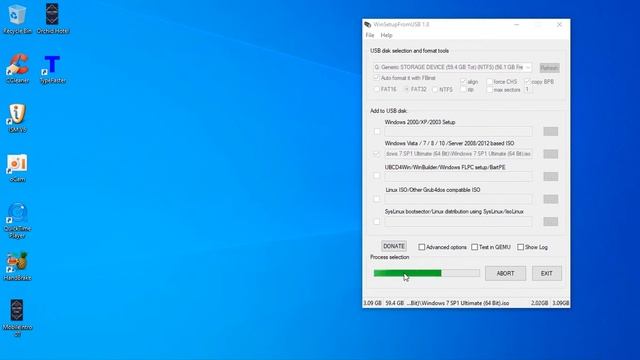This screenshot has height=360, width=640.
Task: Check the Linux ISO/Other Grub4dos ISO checkbox
Action: click(x=377, y=199)
